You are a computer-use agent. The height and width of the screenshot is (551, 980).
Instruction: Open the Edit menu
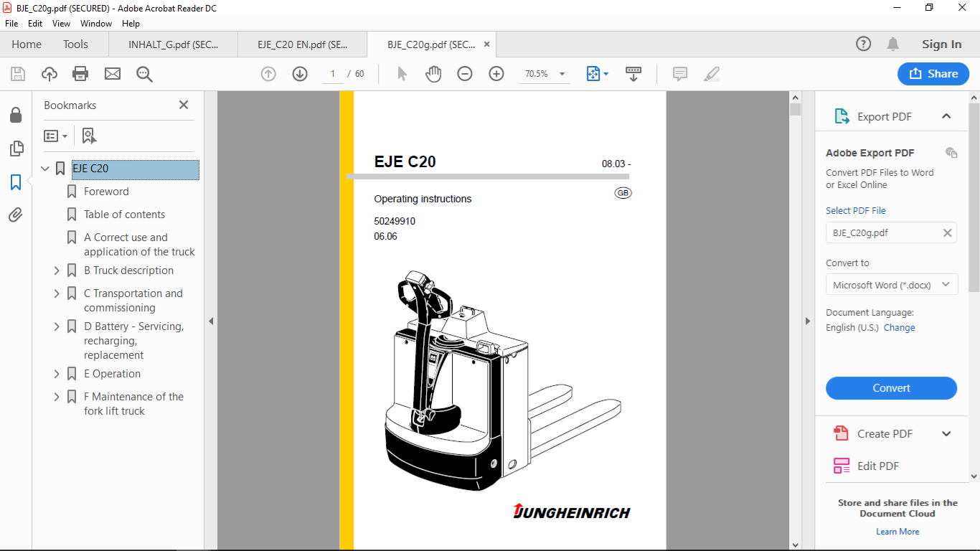35,24
